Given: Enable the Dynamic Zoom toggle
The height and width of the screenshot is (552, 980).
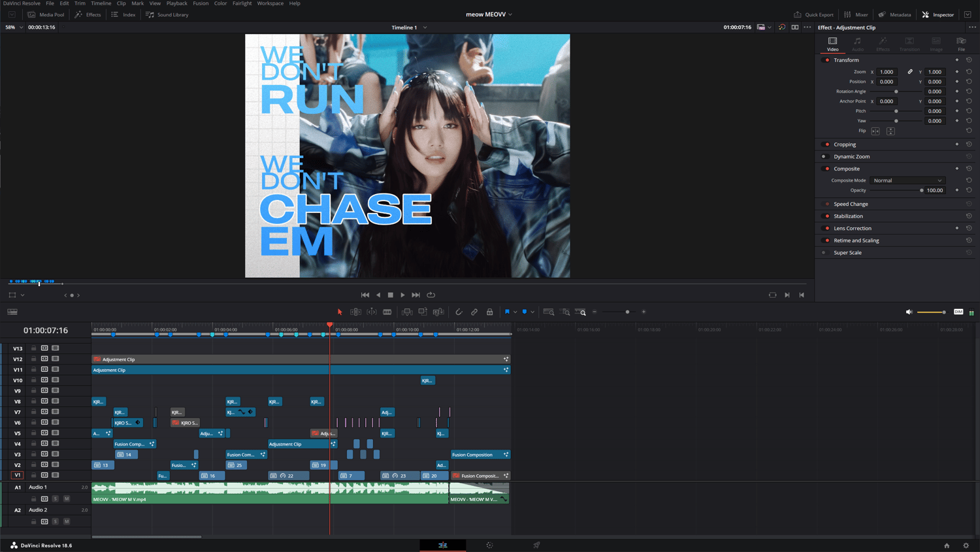Looking at the screenshot, I should click(825, 157).
